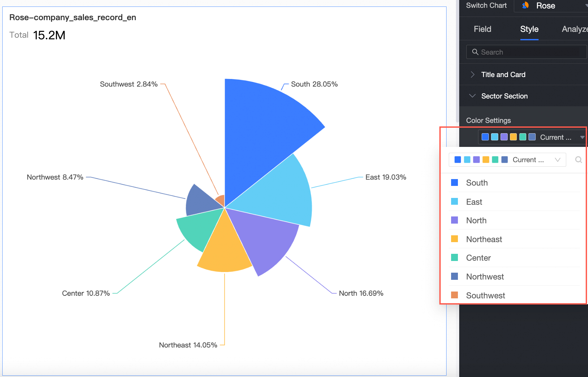
Task: Click the Center 10.87% label
Action: pyautogui.click(x=86, y=293)
